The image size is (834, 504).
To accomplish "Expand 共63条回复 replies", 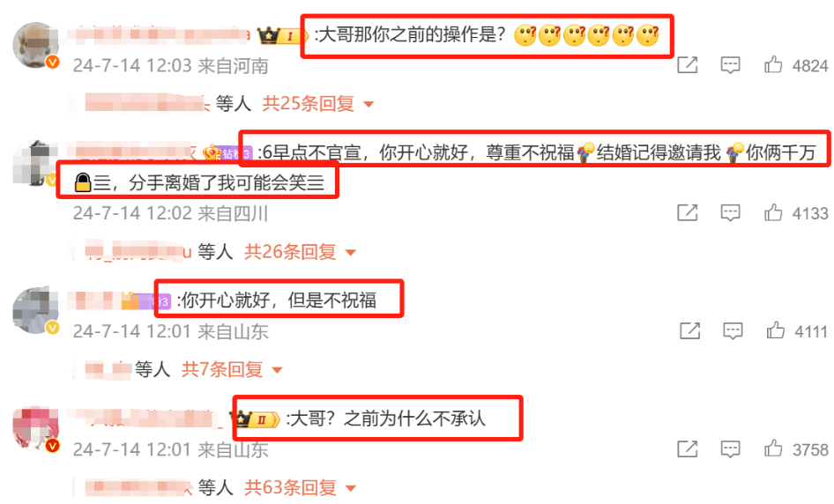I will [x=300, y=487].
